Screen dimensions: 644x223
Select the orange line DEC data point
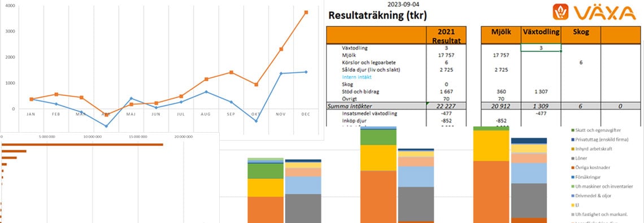pos(306,12)
